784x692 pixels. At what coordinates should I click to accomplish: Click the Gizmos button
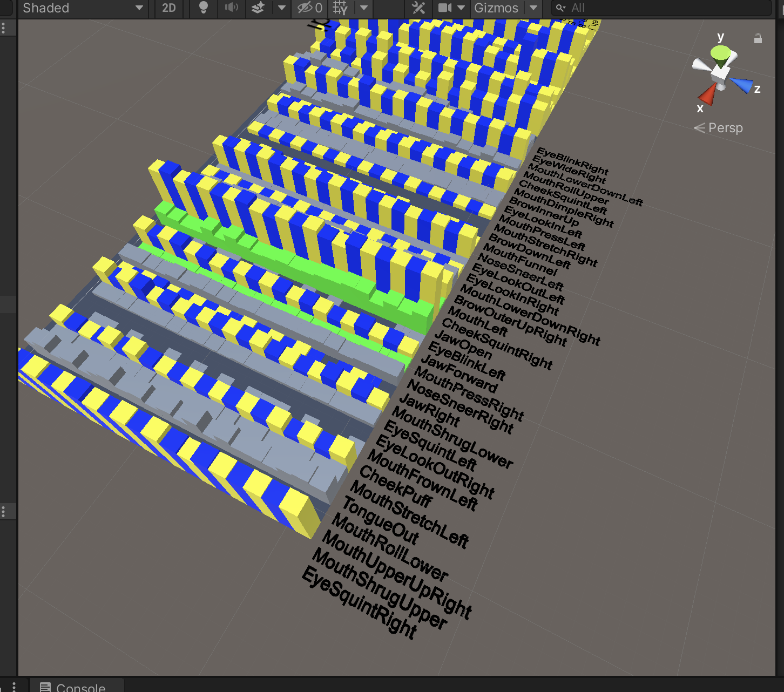click(x=496, y=8)
